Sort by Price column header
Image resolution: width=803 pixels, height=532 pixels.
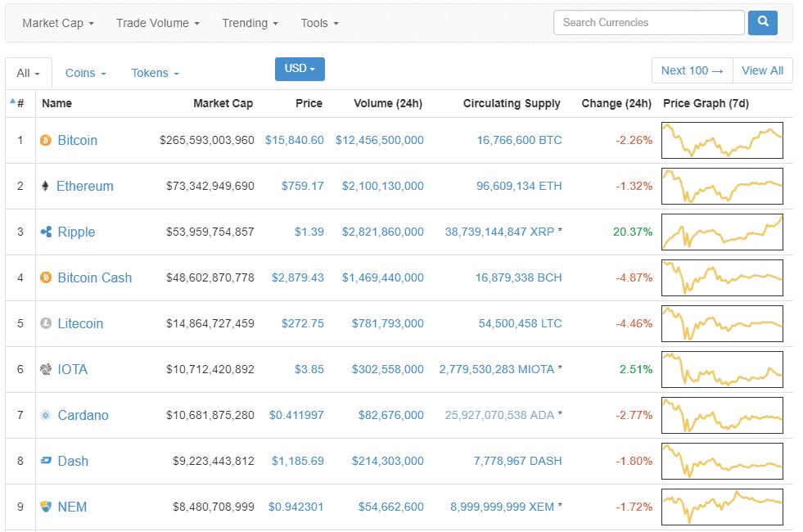[309, 103]
